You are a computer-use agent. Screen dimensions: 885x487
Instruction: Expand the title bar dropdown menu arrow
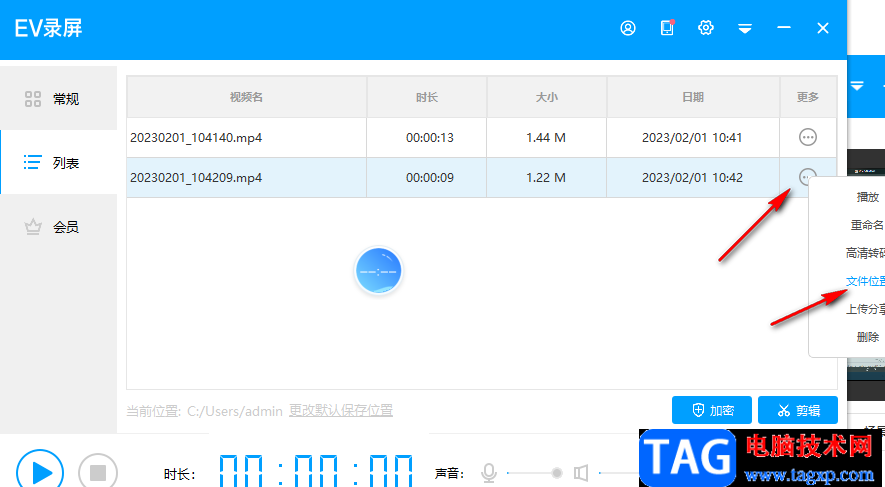[x=745, y=28]
